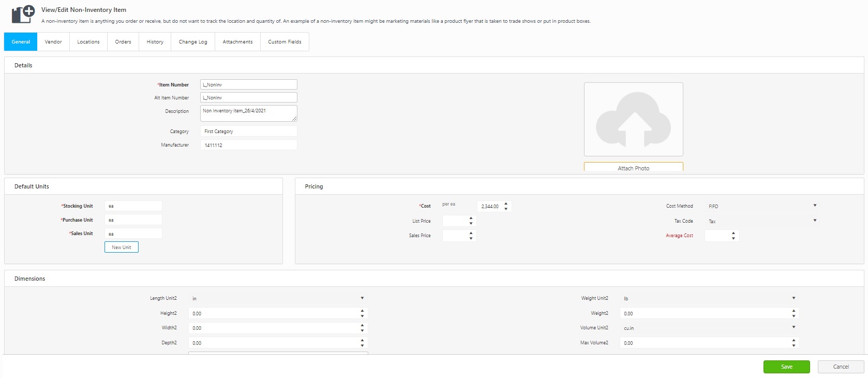
Task: Click the New Unit button
Action: tap(122, 248)
